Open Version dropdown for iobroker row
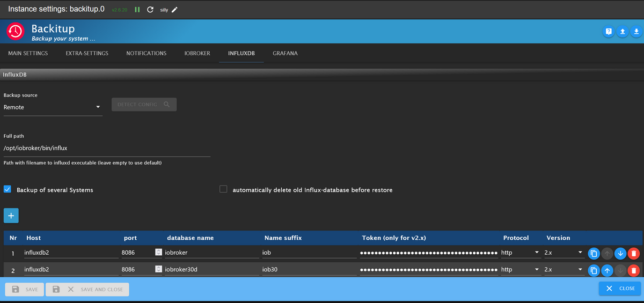Viewport: 644px width, 303px height. 563,253
